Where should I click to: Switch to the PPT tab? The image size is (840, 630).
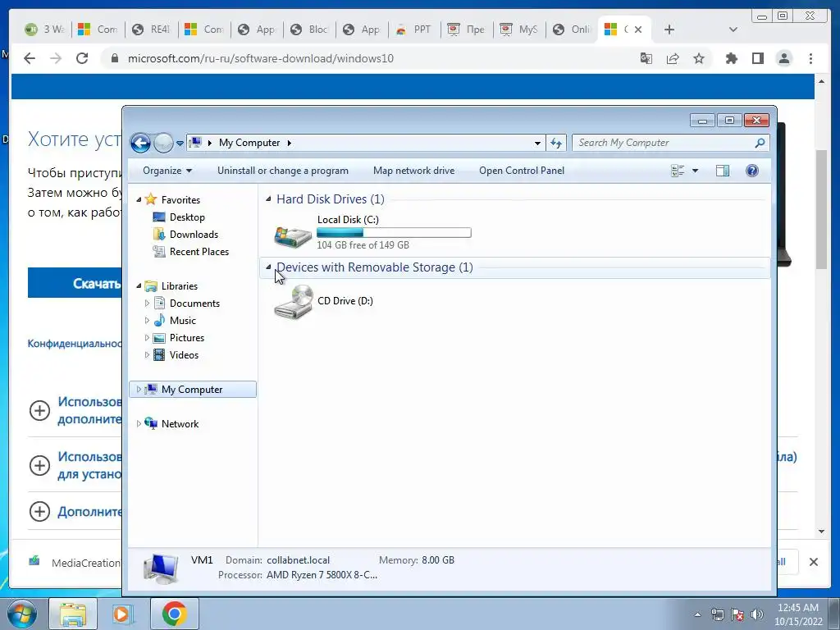414,30
